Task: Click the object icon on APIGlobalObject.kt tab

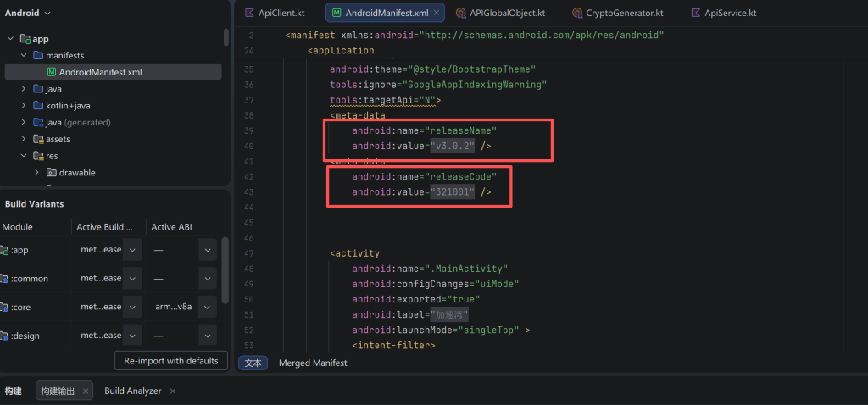Action: click(460, 13)
